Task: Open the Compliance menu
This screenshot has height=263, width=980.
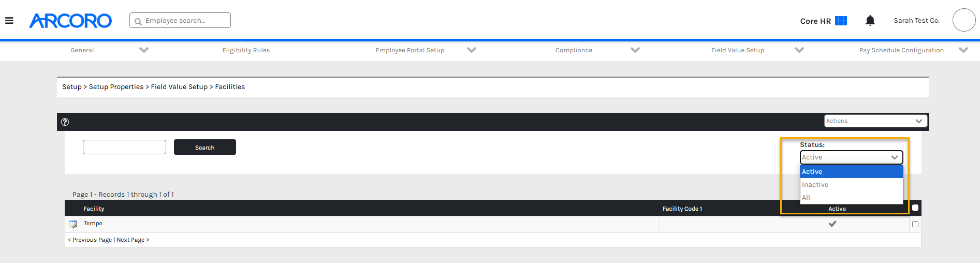Action: pos(574,50)
